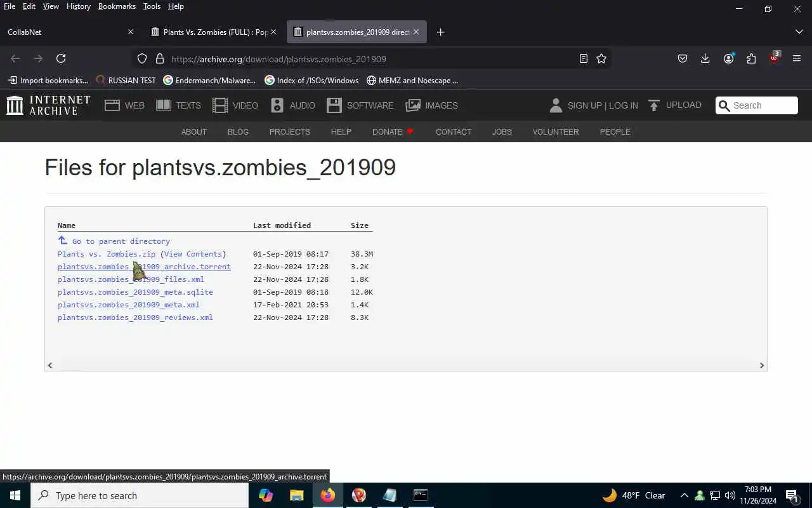Click the Firefox forward arrow button
The image size is (812, 508).
[38, 58]
